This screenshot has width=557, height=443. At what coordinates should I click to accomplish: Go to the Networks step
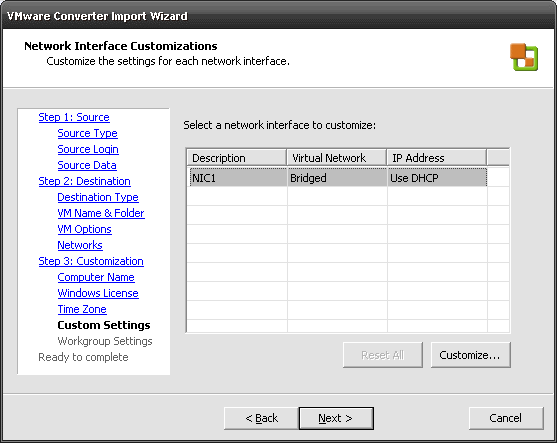pyautogui.click(x=80, y=245)
